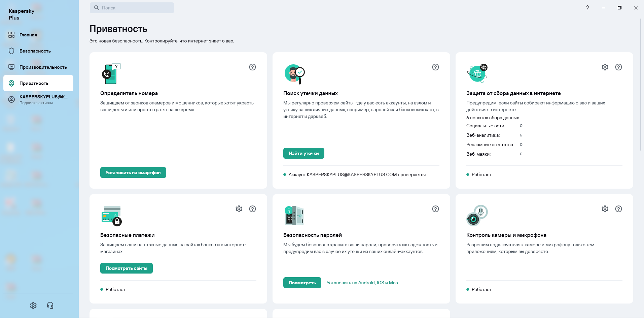Click the safe illustration of Безопасность паролей

tap(294, 216)
